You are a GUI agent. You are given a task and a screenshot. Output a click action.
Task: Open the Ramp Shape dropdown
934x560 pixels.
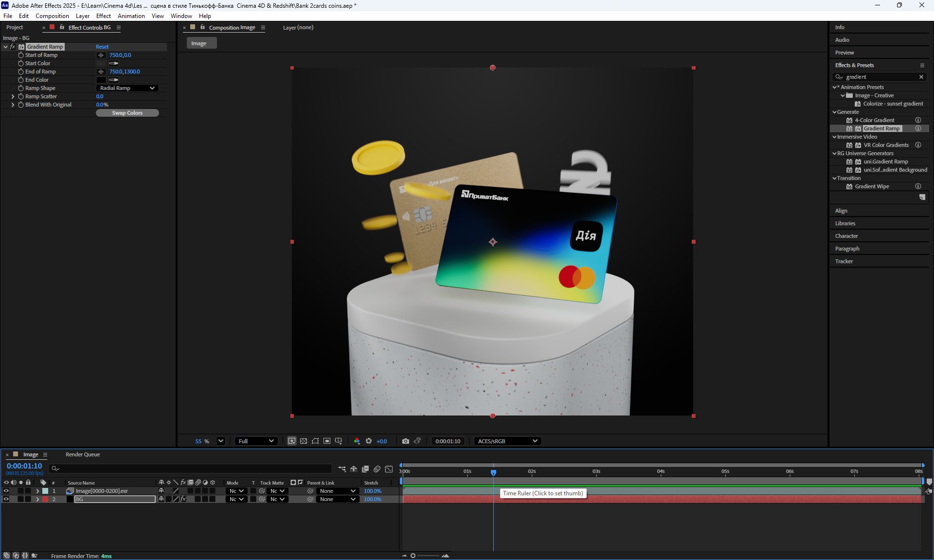[x=127, y=88]
